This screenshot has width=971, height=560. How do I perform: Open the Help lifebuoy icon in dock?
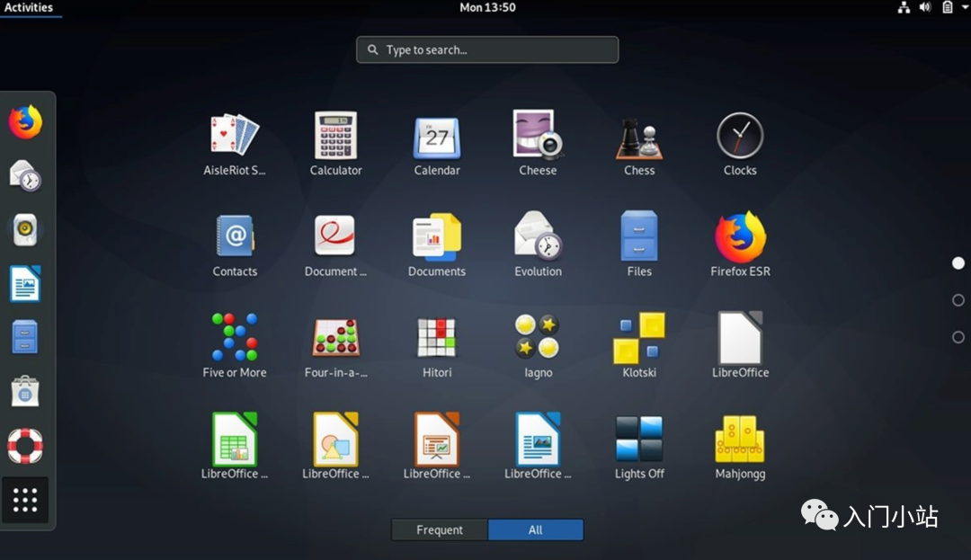(x=25, y=446)
